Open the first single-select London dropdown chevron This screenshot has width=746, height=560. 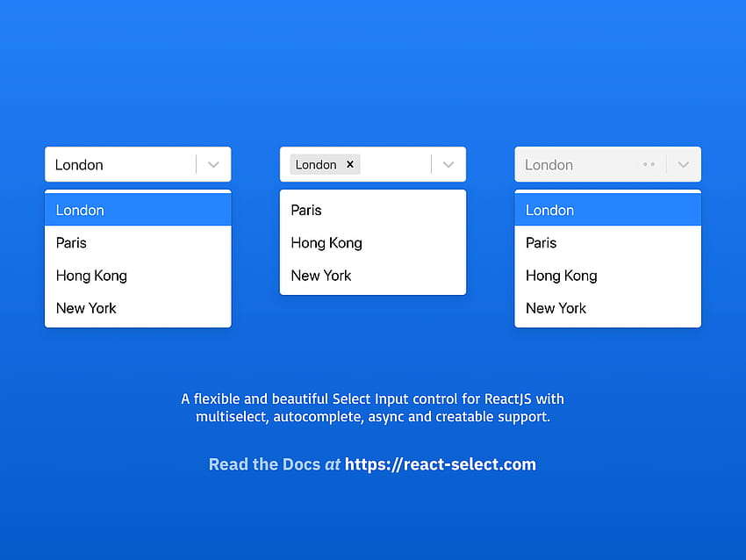tap(213, 165)
